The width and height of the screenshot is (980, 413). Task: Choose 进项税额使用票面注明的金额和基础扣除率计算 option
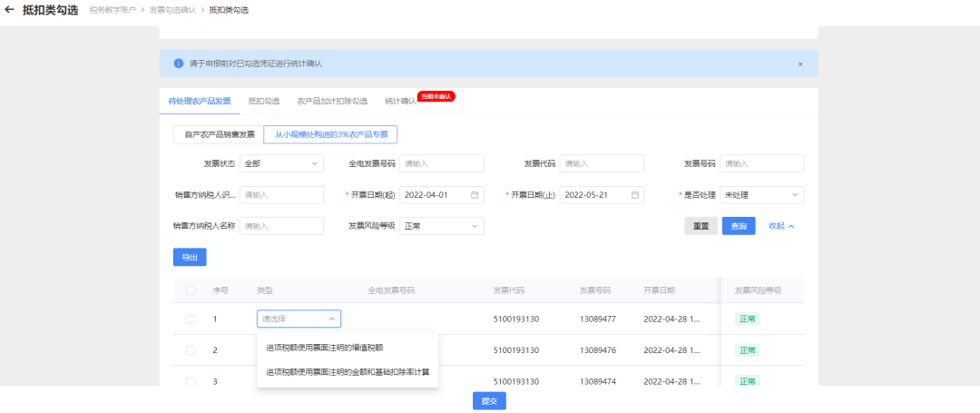click(348, 372)
